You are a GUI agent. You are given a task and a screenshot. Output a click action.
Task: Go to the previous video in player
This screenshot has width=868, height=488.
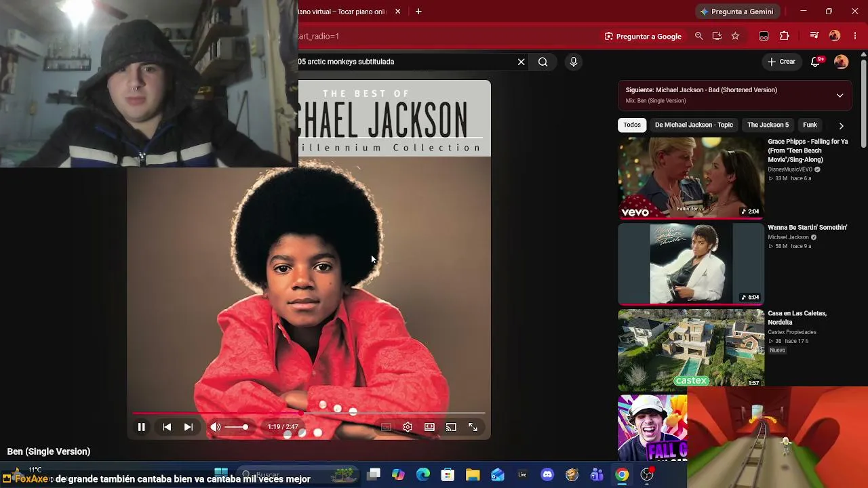click(x=167, y=427)
